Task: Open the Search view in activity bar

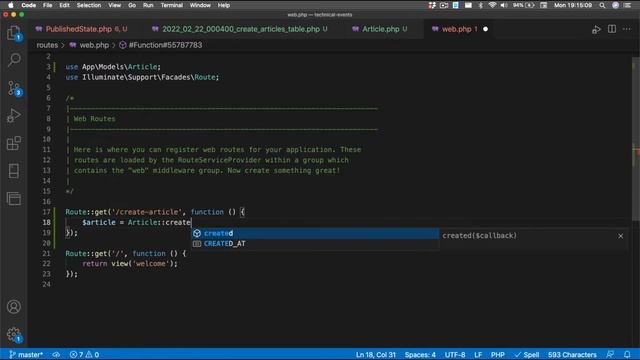Action: (x=14, y=60)
